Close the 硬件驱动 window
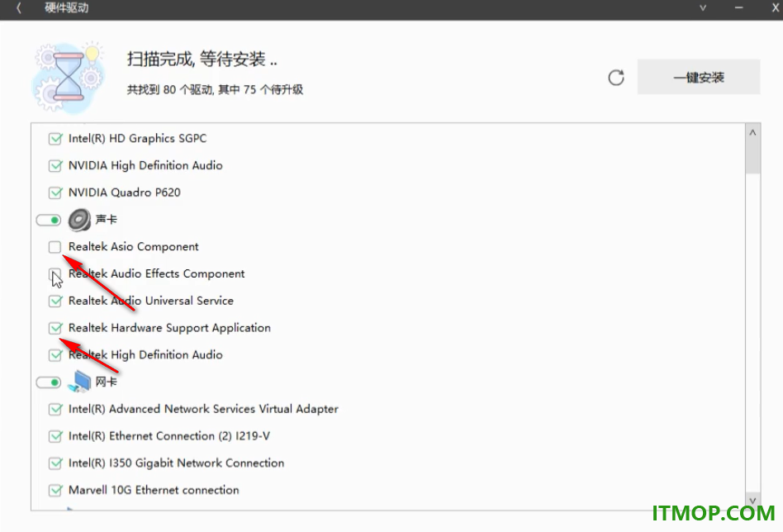 point(776,8)
